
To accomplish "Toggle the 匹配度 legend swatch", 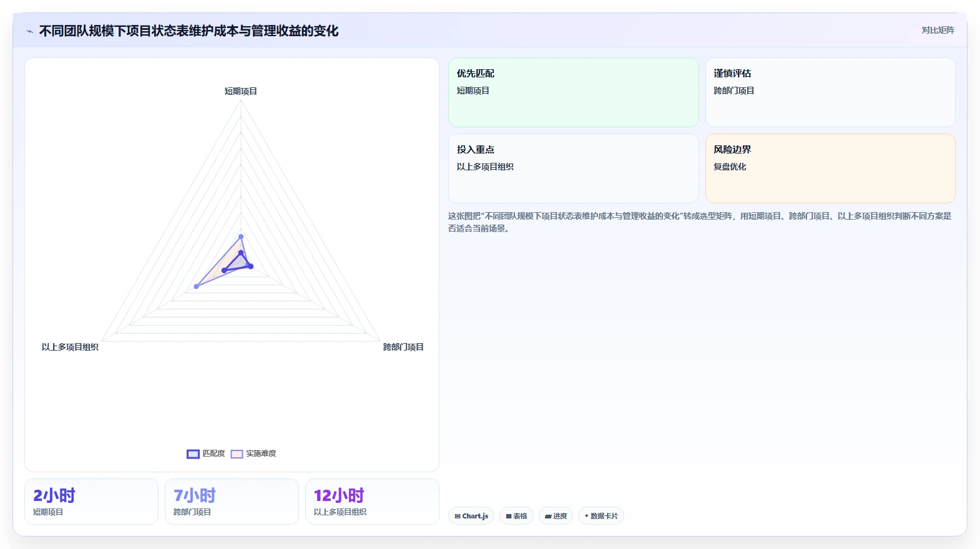I will [x=193, y=454].
